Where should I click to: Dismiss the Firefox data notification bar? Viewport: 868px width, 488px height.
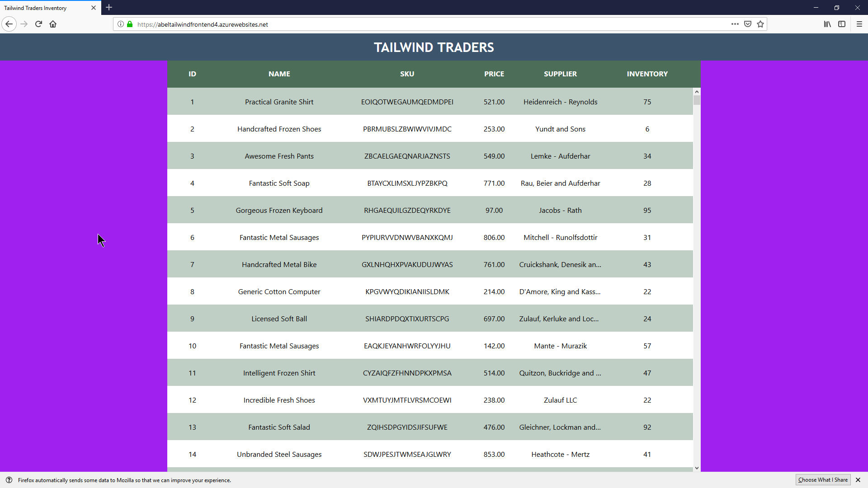858,480
